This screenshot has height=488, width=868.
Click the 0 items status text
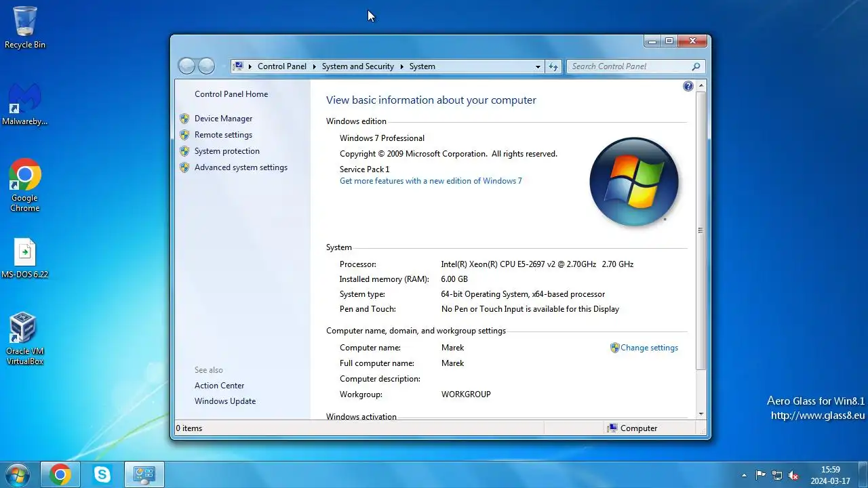(189, 428)
